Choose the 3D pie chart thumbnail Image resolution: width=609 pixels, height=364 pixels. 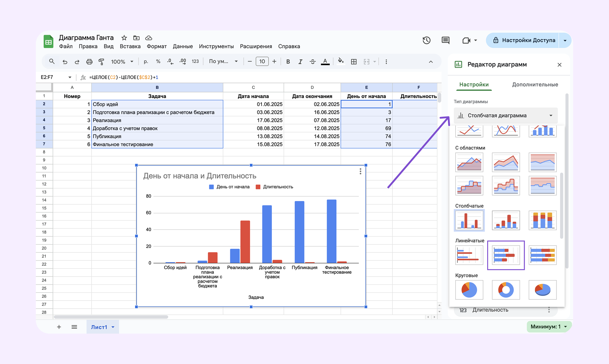click(x=543, y=290)
